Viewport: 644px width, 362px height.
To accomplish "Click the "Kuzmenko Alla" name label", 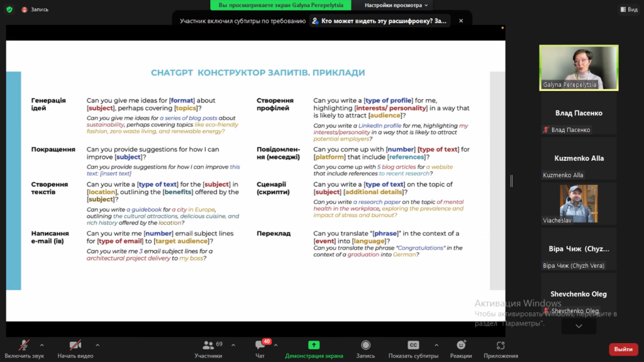I will (563, 175).
